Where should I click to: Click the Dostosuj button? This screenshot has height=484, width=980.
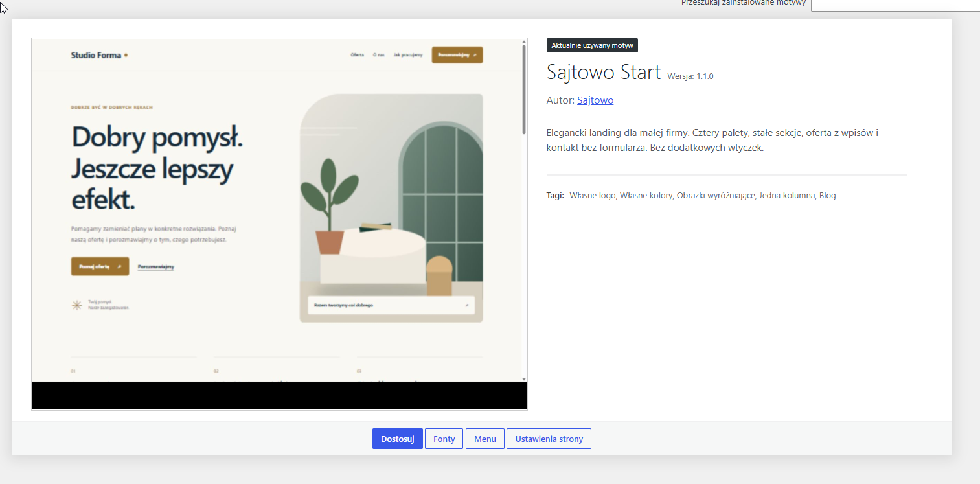tap(397, 439)
